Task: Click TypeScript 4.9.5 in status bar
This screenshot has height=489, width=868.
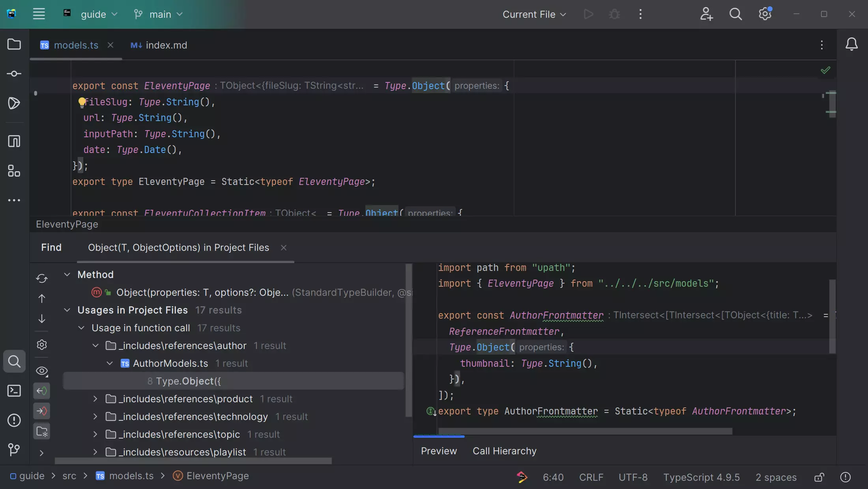Action: tap(701, 477)
